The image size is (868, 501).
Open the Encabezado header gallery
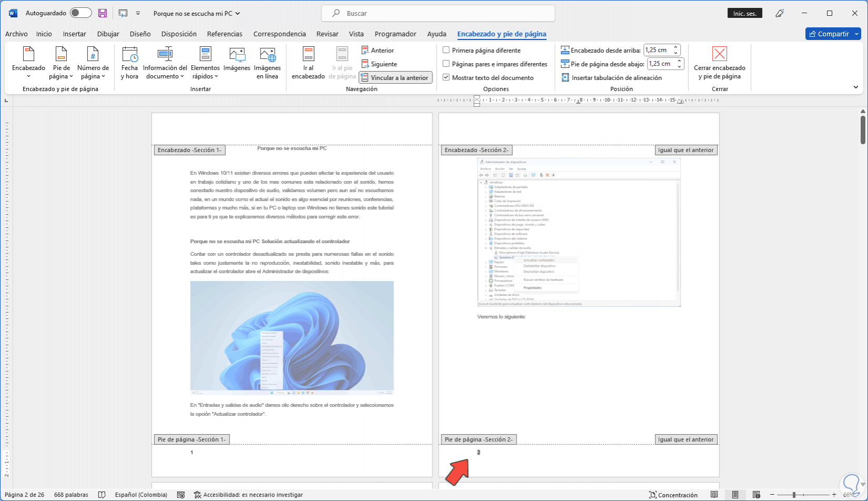click(x=28, y=63)
